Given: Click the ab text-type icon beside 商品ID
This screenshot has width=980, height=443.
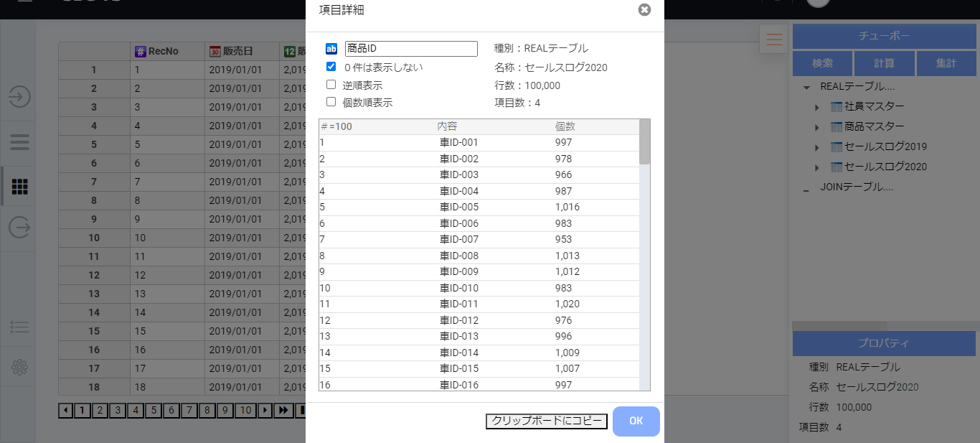Looking at the screenshot, I should pyautogui.click(x=331, y=48).
